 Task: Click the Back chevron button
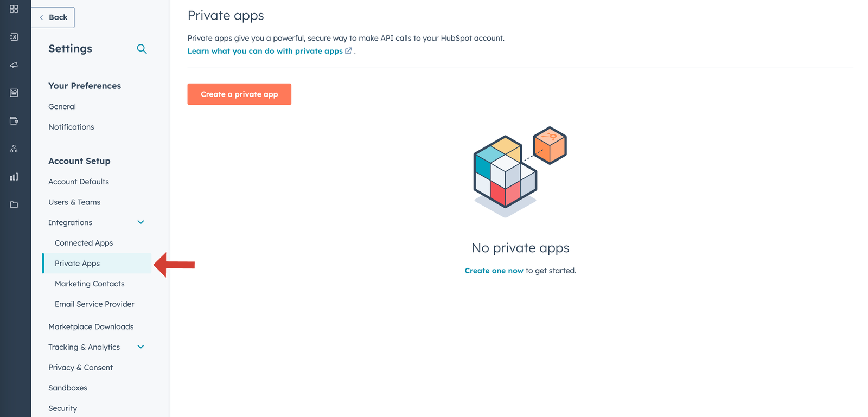53,17
